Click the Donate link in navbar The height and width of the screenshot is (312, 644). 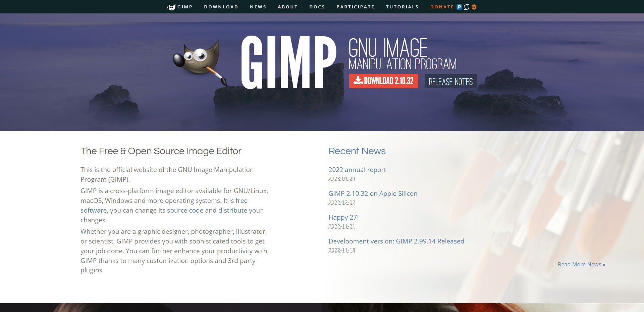coord(442,7)
